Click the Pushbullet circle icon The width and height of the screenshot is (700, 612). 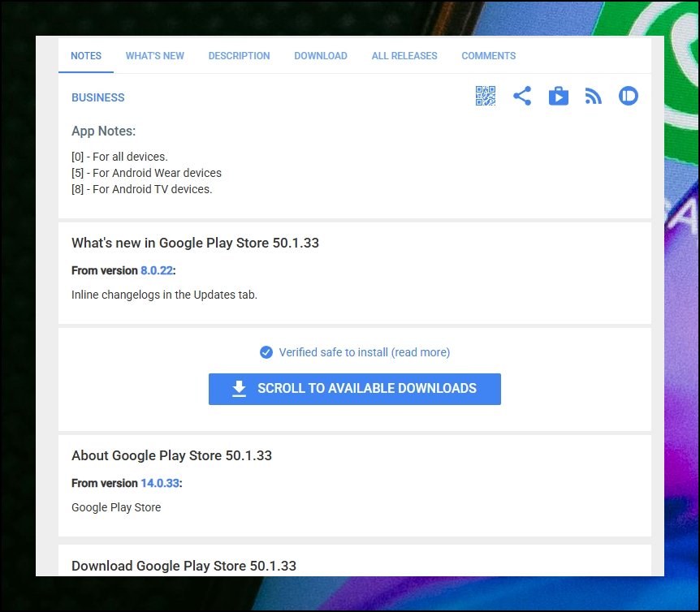tap(629, 96)
